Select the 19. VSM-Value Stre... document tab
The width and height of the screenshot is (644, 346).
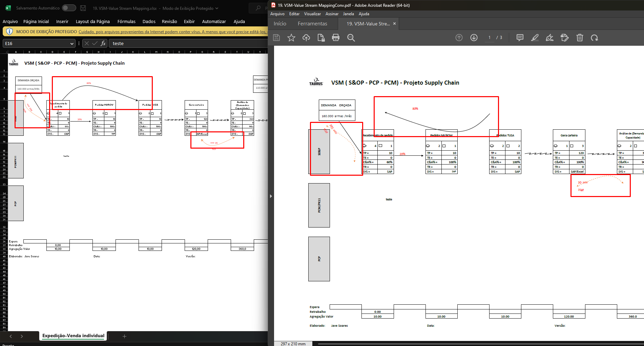pos(368,24)
